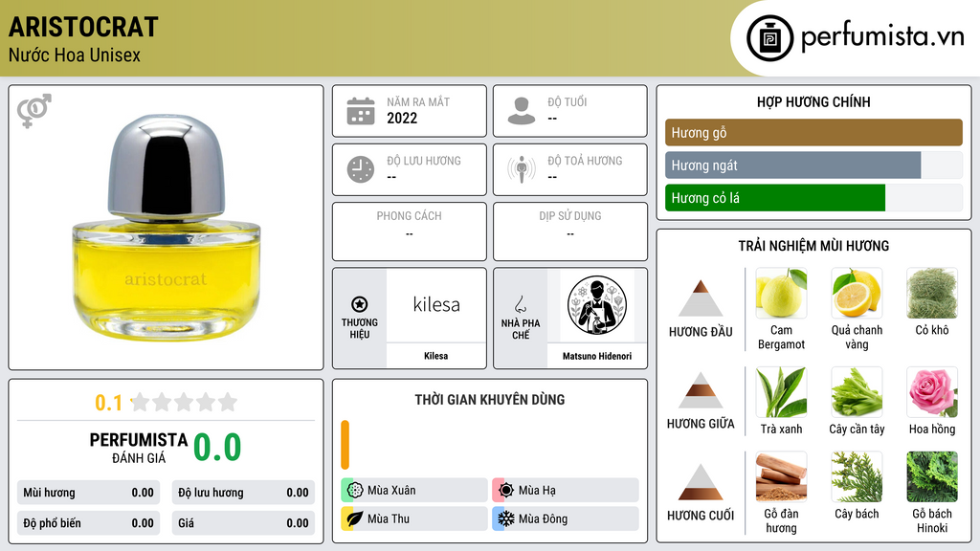Click the nose icon for Nhà Pha Chế
Image resolution: width=980 pixels, height=551 pixels.
(x=520, y=304)
